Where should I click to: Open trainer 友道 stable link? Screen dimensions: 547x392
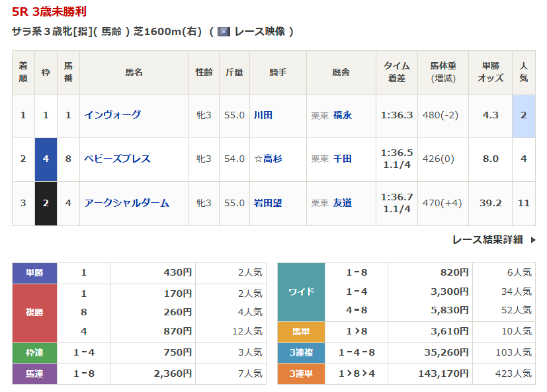click(343, 203)
